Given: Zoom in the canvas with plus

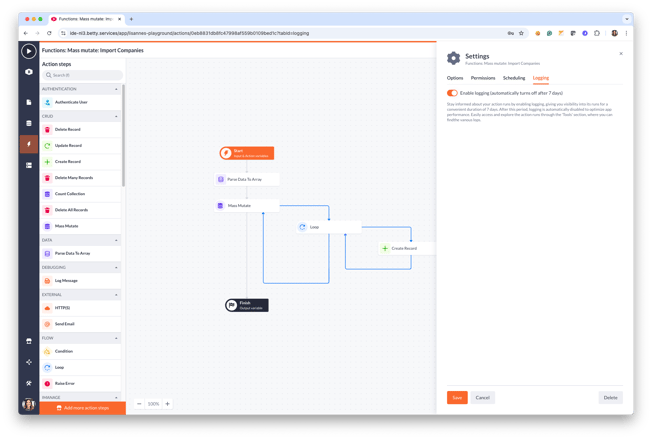Looking at the screenshot, I should [167, 404].
